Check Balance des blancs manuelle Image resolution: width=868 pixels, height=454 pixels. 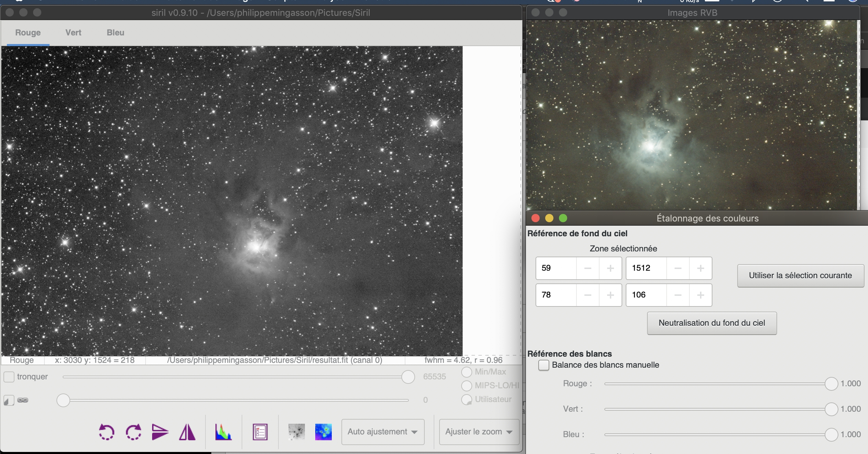(x=544, y=365)
